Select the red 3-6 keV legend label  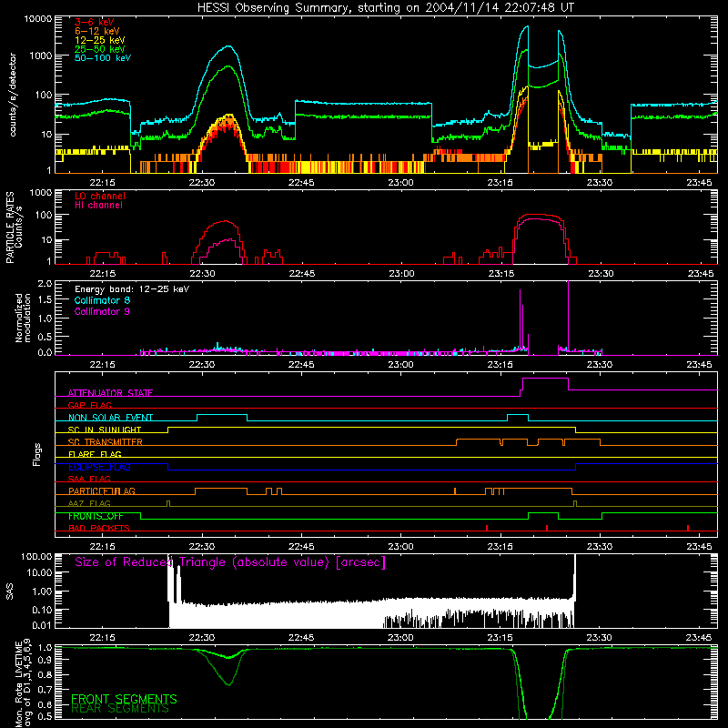pyautogui.click(x=95, y=22)
